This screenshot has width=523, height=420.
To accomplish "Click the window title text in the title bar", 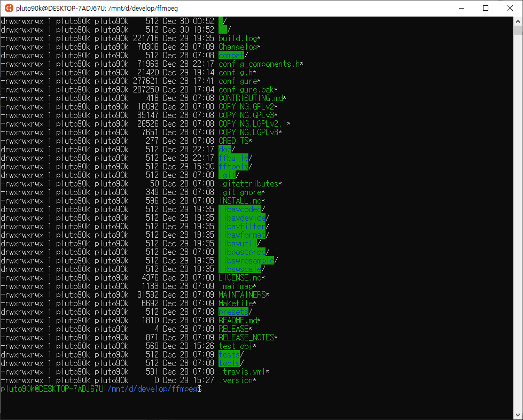I will pyautogui.click(x=97, y=9).
